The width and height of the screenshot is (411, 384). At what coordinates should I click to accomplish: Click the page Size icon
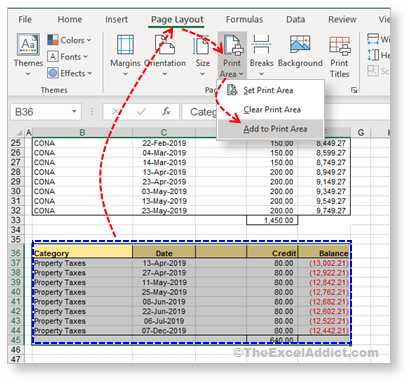202,45
